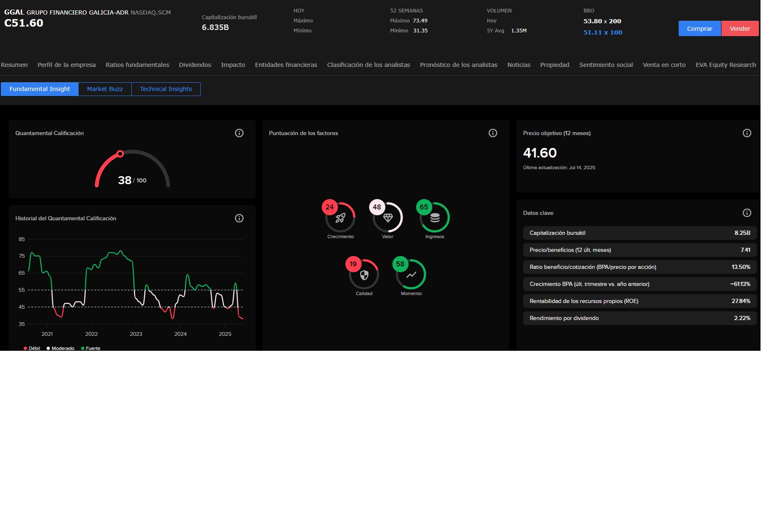Select the Precio/beneficios row
This screenshot has width=773, height=532.
(x=640, y=250)
